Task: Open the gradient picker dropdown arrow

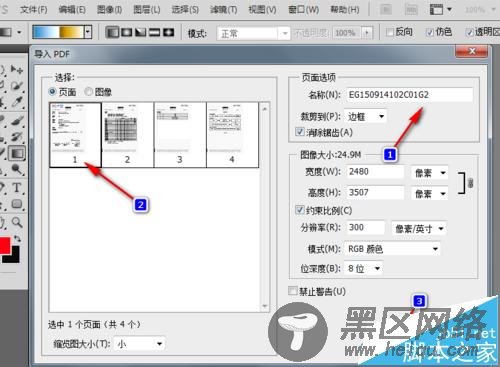Action: tap(88, 32)
